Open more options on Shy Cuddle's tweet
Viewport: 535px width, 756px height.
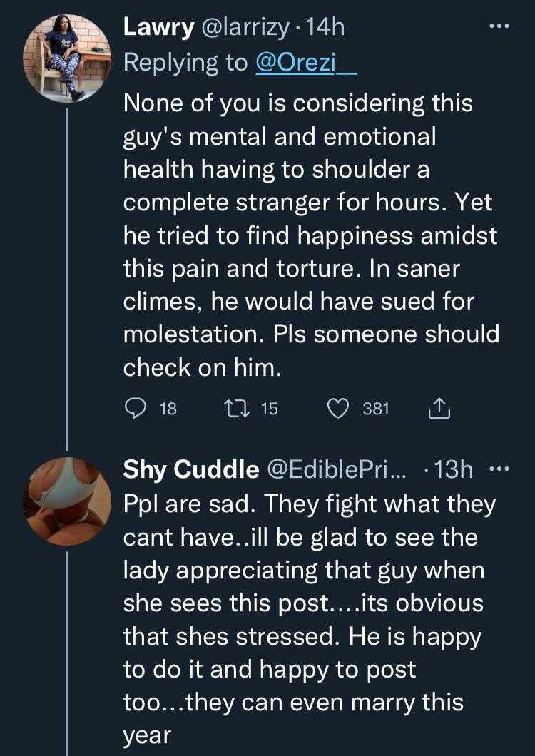497,469
